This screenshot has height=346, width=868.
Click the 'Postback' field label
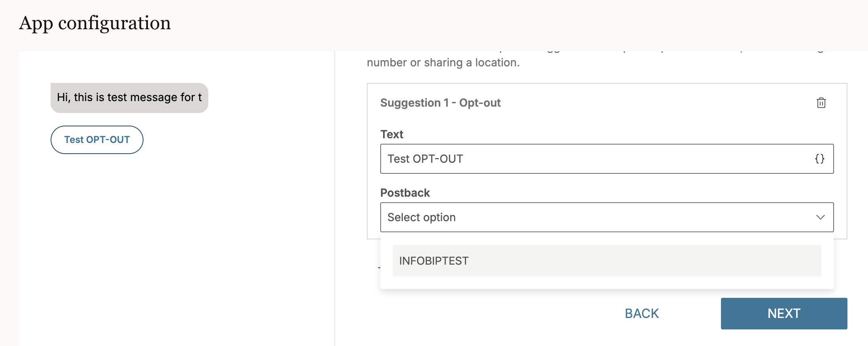tap(405, 193)
